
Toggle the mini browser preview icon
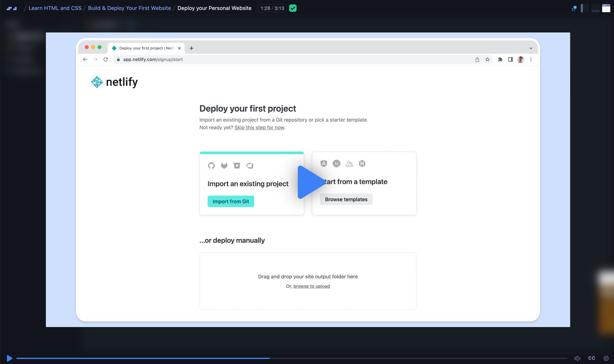coord(606,8)
